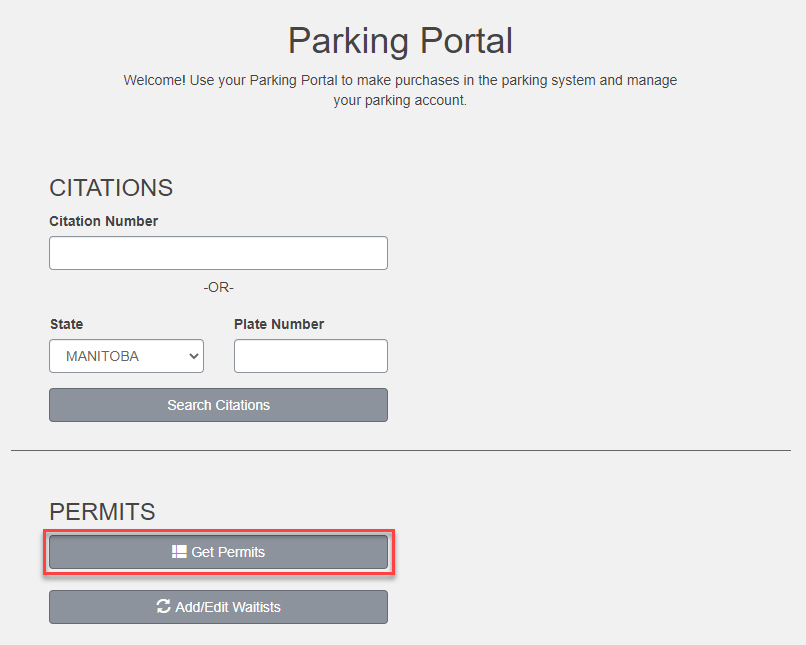Click the horizontal divider above PERMITS

coord(401,451)
